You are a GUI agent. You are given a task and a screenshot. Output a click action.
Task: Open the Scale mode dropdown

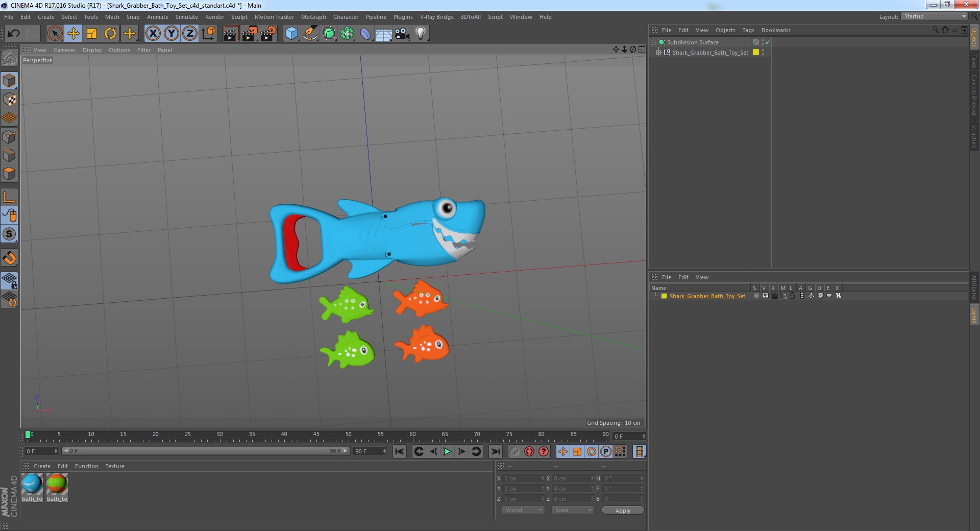click(573, 510)
